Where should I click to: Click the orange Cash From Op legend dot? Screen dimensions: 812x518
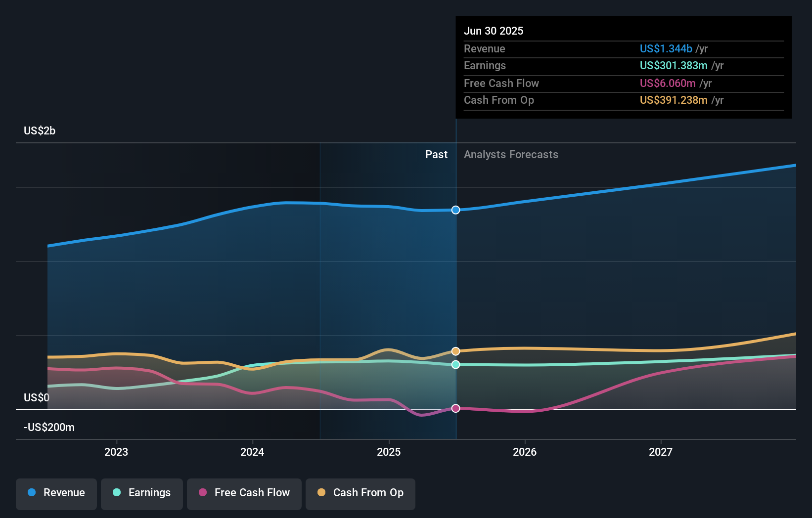point(321,493)
